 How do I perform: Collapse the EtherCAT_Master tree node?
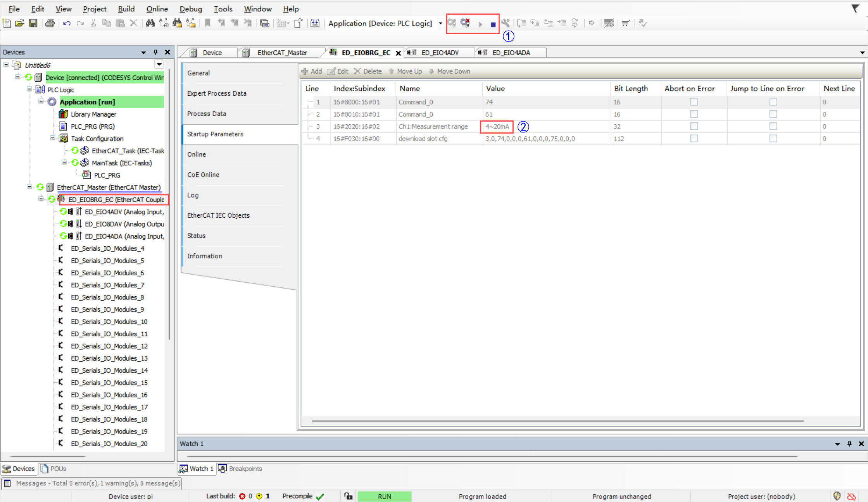[29, 187]
